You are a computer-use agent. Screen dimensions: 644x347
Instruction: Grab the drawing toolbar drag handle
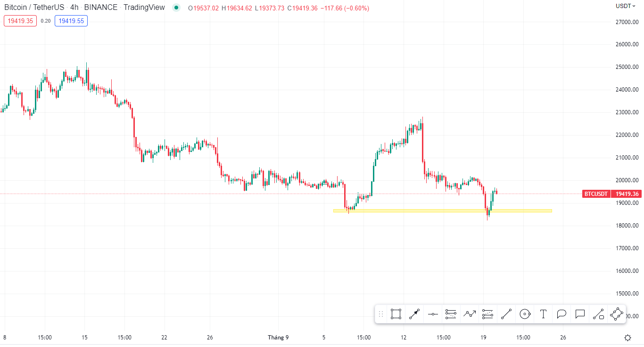381,314
